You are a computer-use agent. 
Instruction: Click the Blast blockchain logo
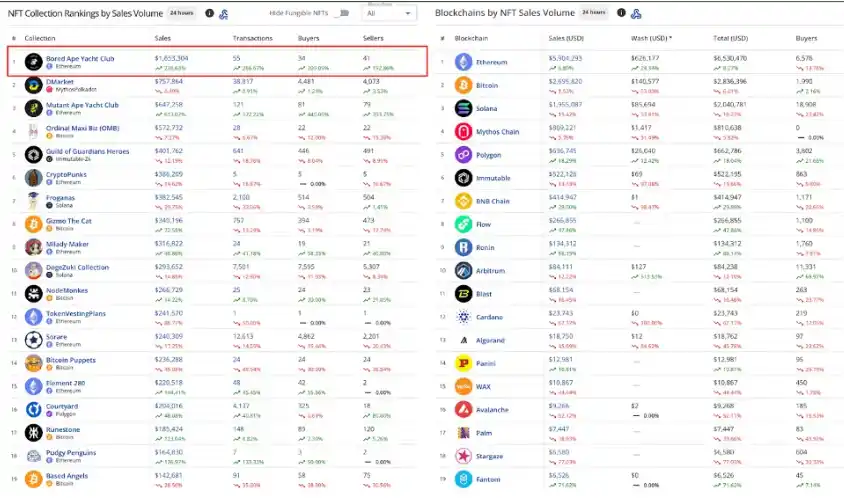[x=463, y=293]
